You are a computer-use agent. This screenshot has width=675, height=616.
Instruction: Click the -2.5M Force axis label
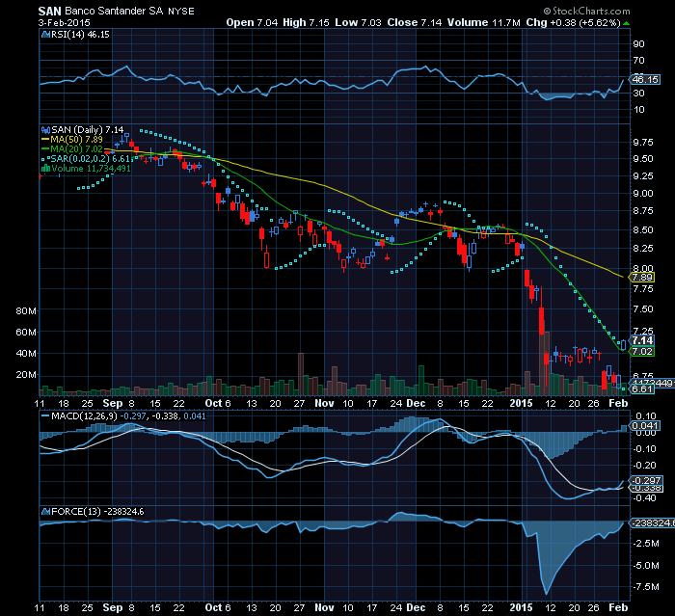point(647,544)
